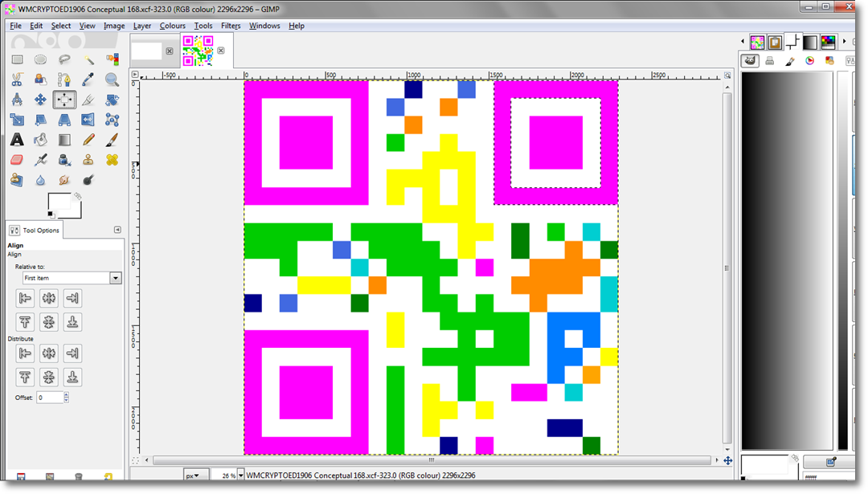The image size is (868, 494).
Task: Select the Blend gradient tool
Action: point(64,140)
